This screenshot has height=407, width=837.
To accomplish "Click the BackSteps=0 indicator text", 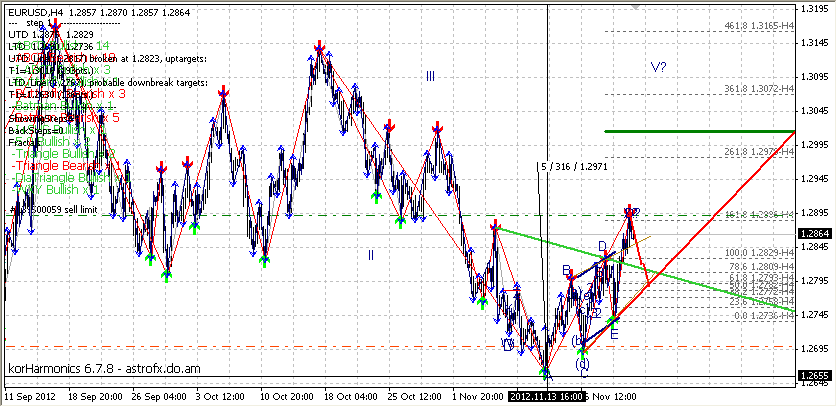I will point(36,131).
